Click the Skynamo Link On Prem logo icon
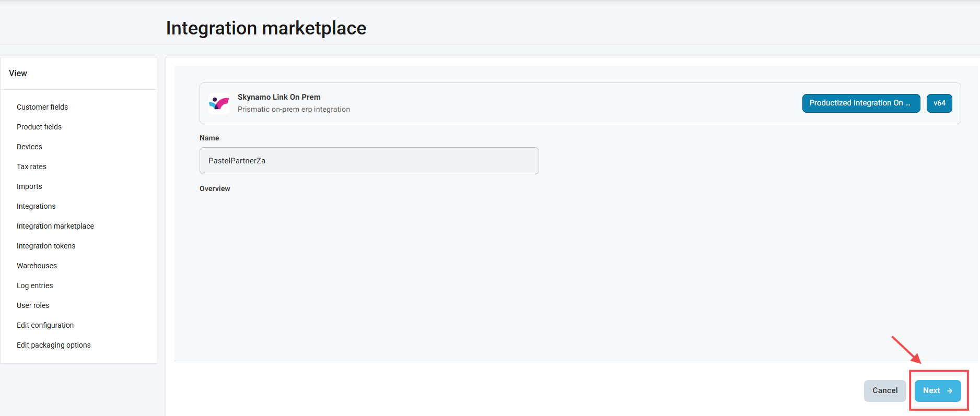The height and width of the screenshot is (416, 980). tap(218, 103)
